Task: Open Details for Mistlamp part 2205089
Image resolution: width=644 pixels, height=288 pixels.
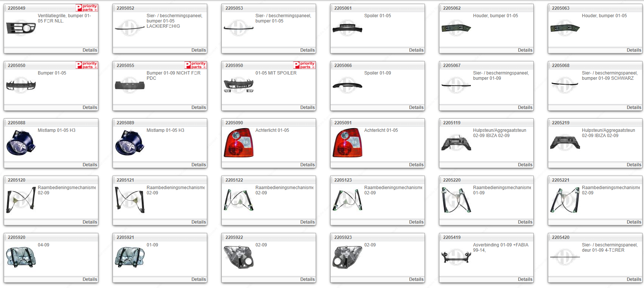Action: [199, 165]
